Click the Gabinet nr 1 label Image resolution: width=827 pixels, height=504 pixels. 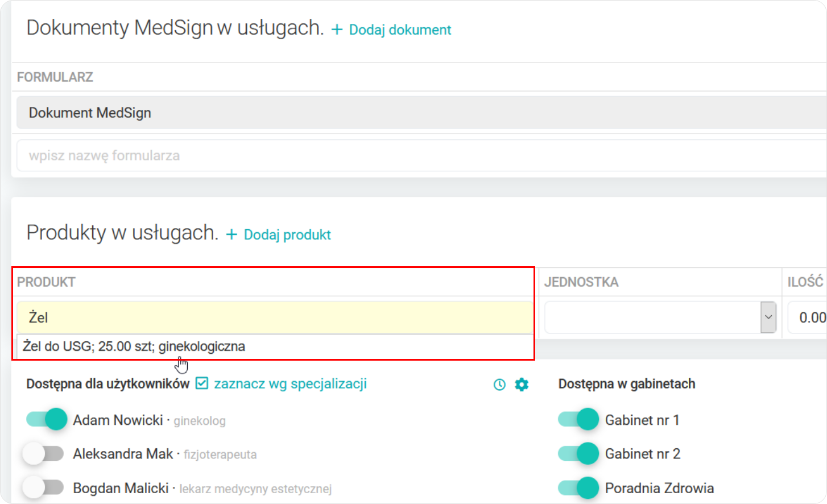pos(642,420)
